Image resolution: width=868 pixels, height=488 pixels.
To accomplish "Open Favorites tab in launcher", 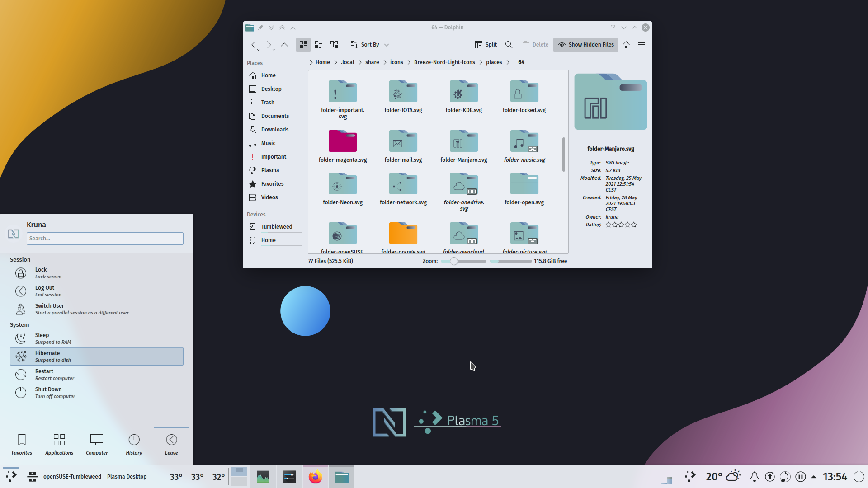I will pos(22,445).
